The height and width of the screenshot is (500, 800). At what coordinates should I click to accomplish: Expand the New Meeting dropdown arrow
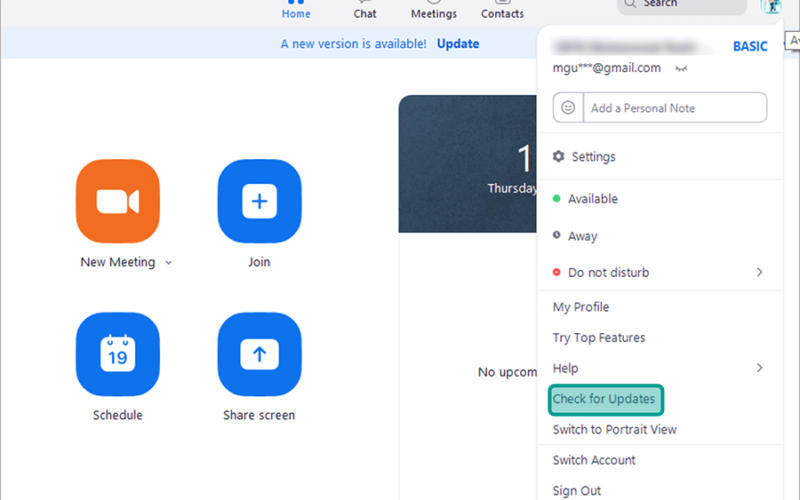[x=168, y=263]
